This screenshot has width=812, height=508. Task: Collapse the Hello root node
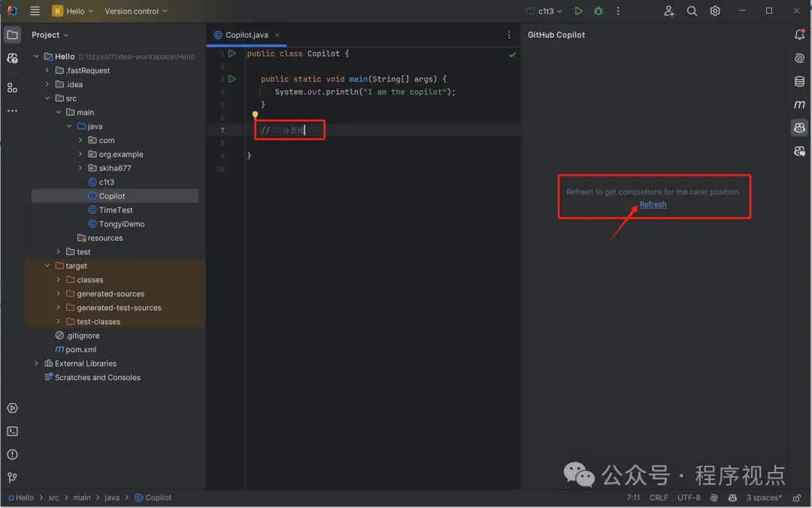tap(36, 56)
